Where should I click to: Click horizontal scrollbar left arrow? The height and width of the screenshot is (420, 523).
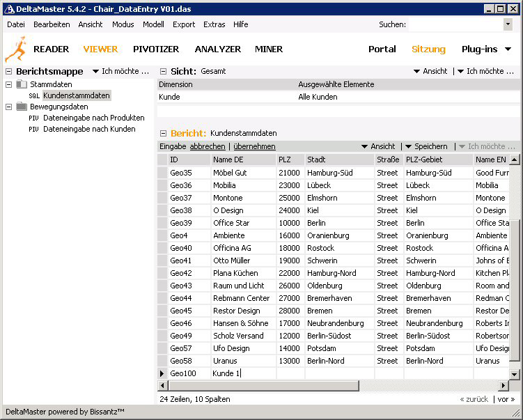pyautogui.click(x=162, y=386)
